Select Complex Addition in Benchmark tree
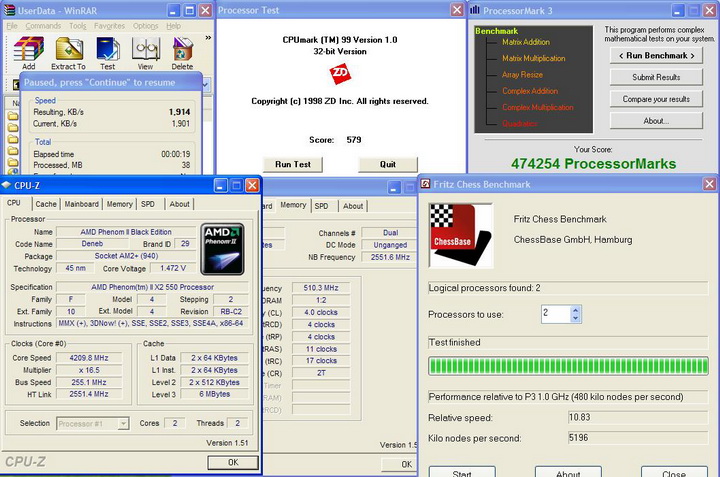Viewport: 720px width, 477px height. pos(530,91)
